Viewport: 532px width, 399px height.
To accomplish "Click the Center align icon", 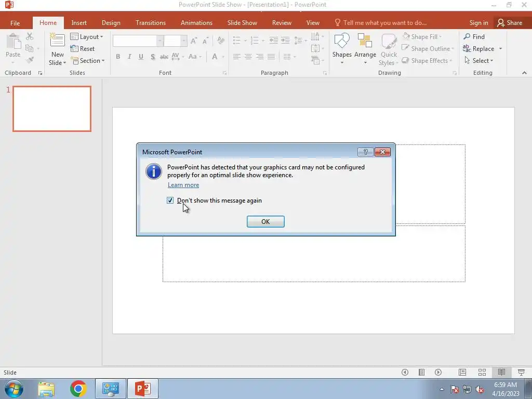I will [x=248, y=57].
